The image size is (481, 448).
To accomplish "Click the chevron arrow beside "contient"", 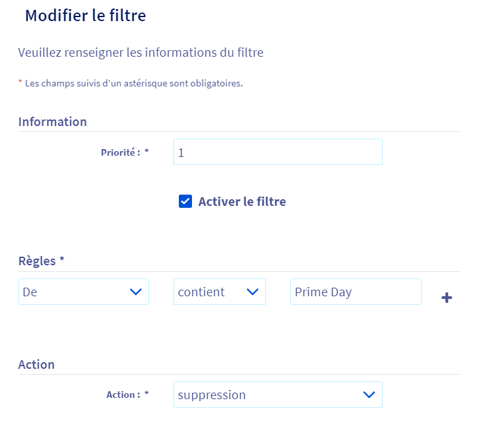I will (x=252, y=292).
